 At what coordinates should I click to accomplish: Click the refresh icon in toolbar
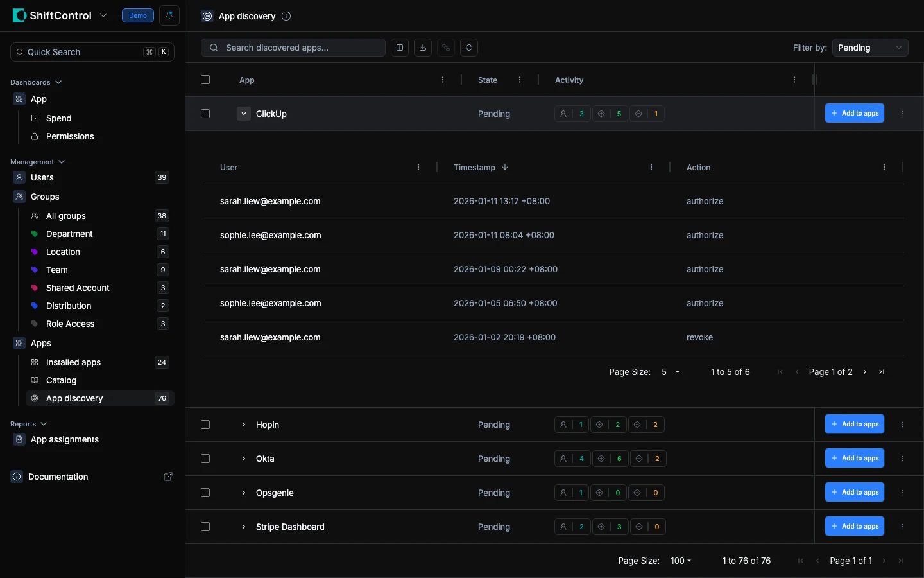(x=469, y=48)
